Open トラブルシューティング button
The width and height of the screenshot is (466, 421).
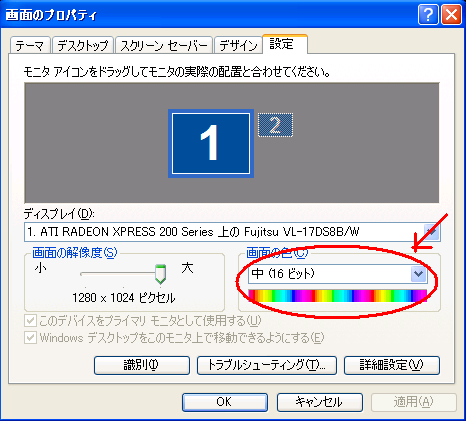point(267,365)
